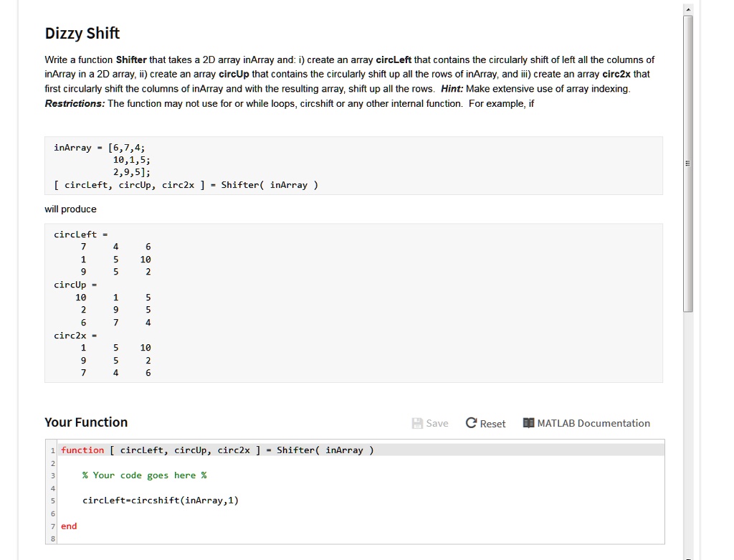Viewport: 734px width, 560px height.
Task: Click empty line 2 in code editor
Action: click(361, 463)
